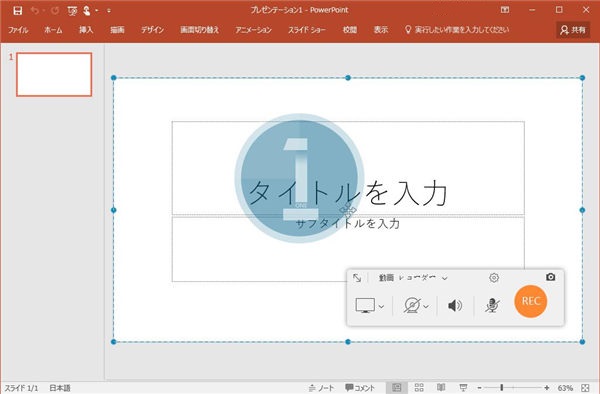Image resolution: width=600 pixels, height=394 pixels.
Task: Click the zoom in plus button
Action: (x=547, y=388)
